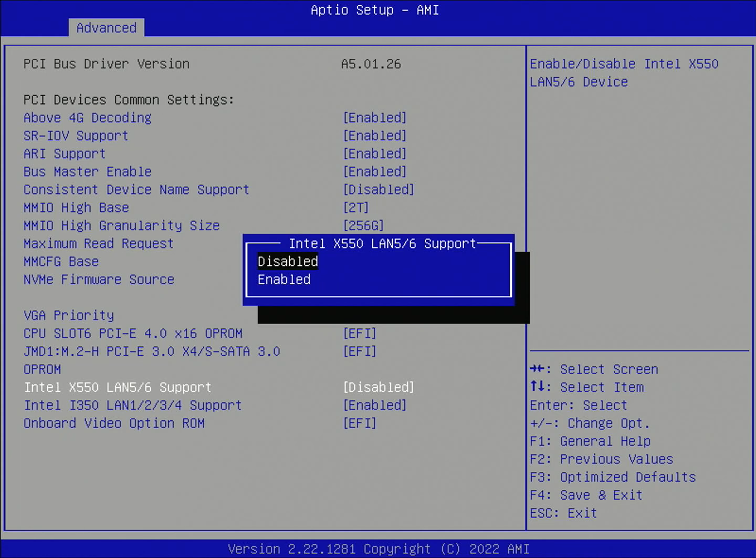
Task: Select Onboard Video Option ROM setting
Action: [x=114, y=423]
